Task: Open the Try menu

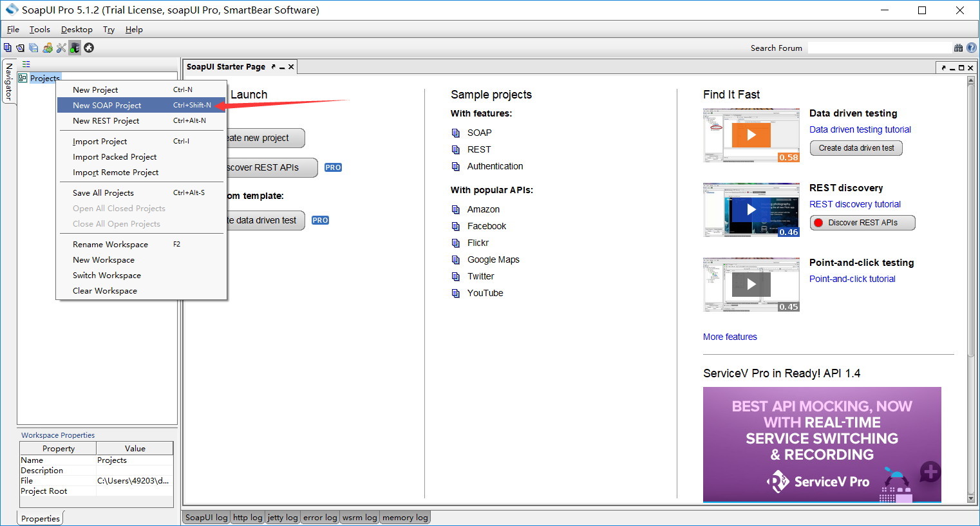Action: coord(109,30)
